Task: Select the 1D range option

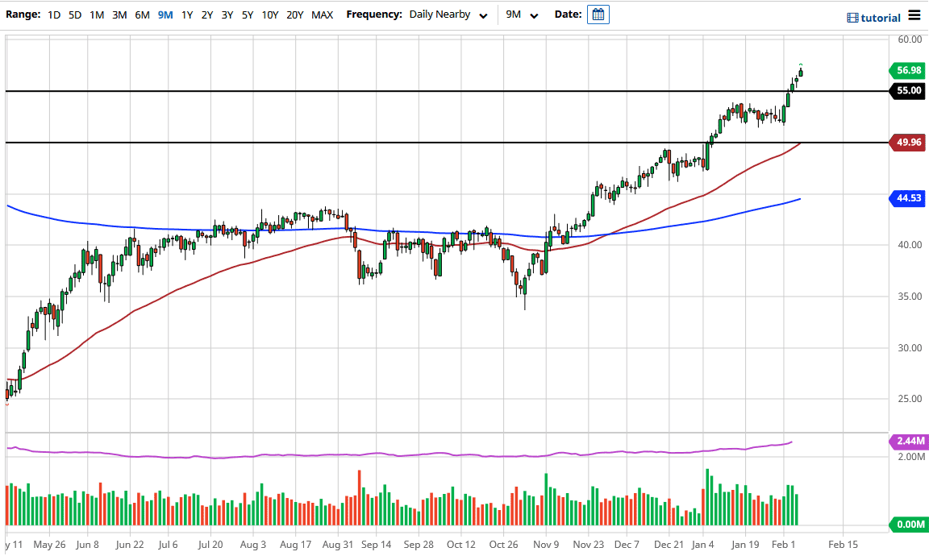Action: (54, 15)
